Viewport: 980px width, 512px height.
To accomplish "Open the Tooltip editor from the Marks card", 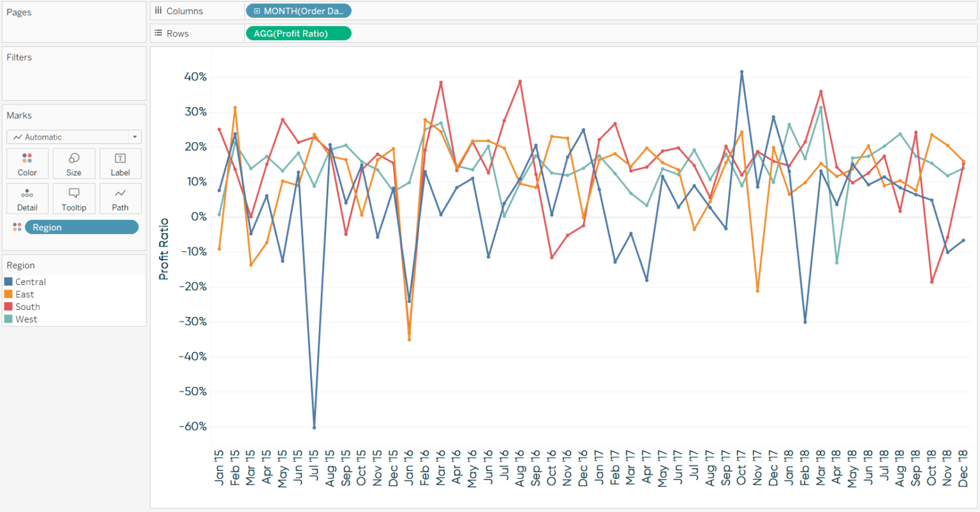I will coord(73,198).
